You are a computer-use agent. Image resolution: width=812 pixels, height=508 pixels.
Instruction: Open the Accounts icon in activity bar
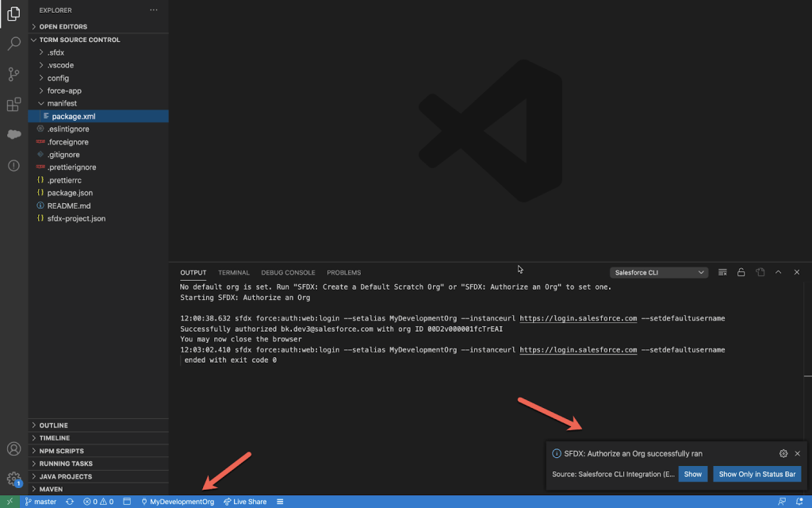click(13, 449)
